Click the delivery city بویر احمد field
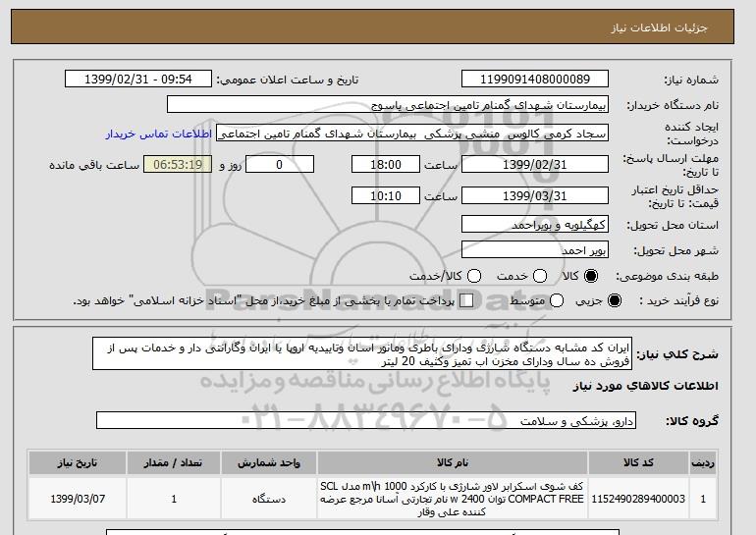This screenshot has height=535, width=756. pyautogui.click(x=535, y=250)
